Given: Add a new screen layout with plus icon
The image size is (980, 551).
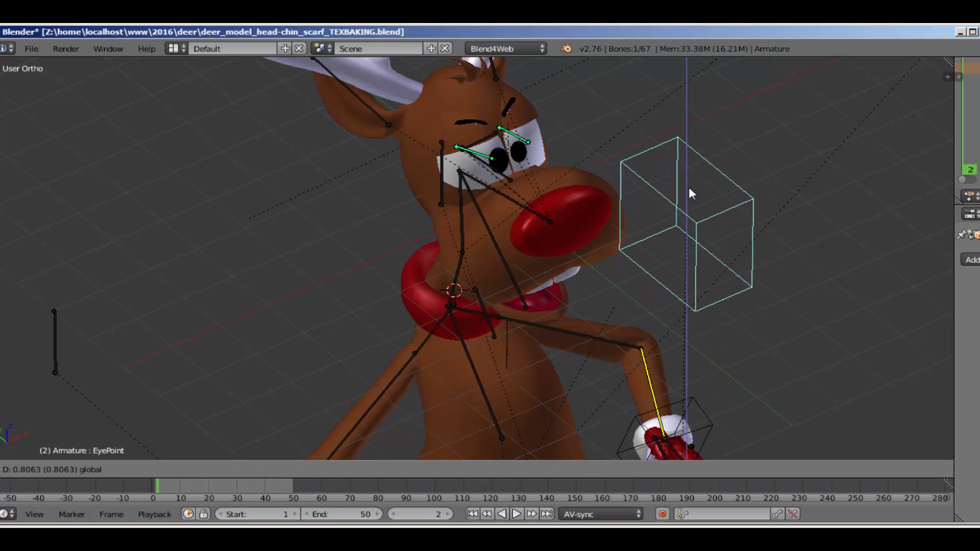Looking at the screenshot, I should click(286, 49).
